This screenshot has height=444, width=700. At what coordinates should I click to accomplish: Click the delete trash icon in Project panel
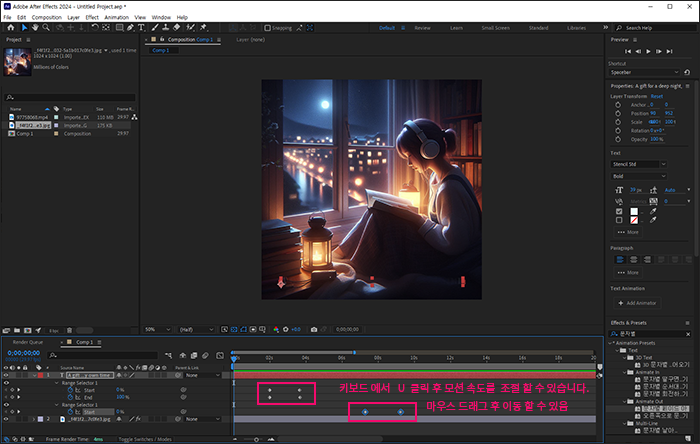[x=69, y=331]
